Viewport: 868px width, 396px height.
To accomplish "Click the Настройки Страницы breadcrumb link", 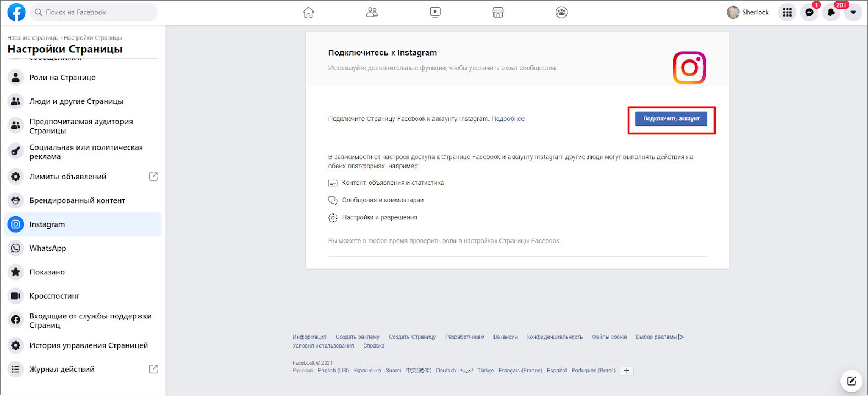I will [x=93, y=38].
